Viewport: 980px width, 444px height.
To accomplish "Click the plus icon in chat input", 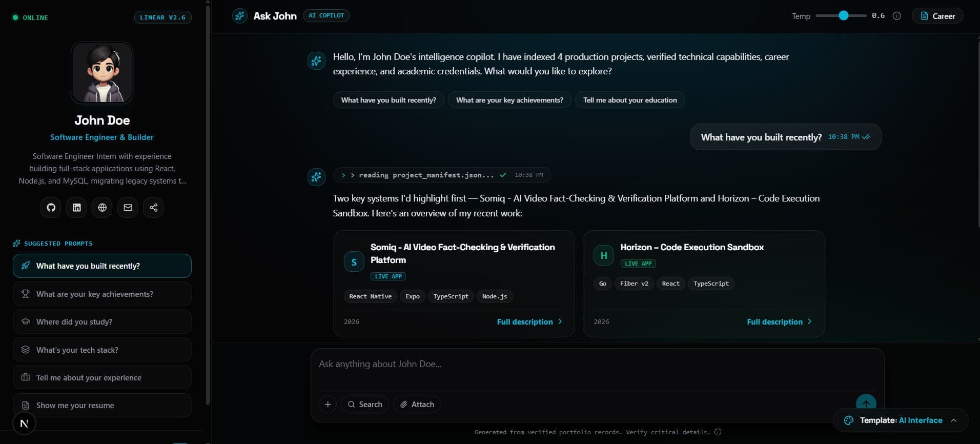I will 328,404.
